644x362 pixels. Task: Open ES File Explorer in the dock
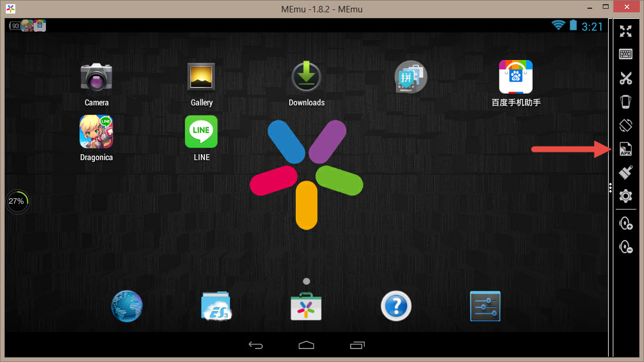click(x=216, y=306)
